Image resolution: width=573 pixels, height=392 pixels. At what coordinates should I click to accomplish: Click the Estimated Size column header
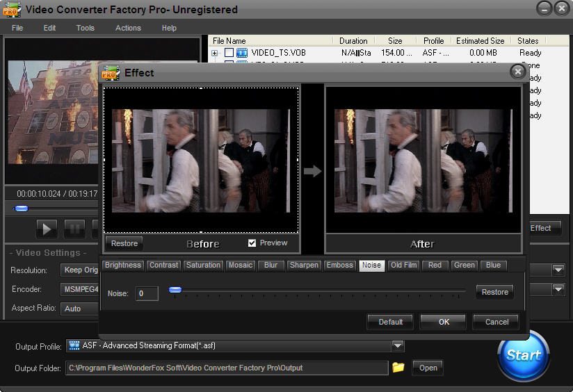coord(481,40)
